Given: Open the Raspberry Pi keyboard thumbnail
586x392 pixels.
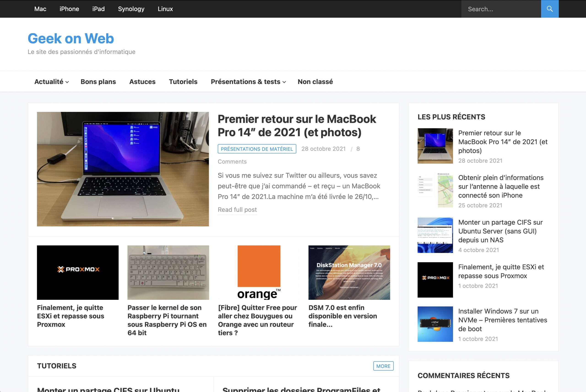Looking at the screenshot, I should pyautogui.click(x=168, y=272).
